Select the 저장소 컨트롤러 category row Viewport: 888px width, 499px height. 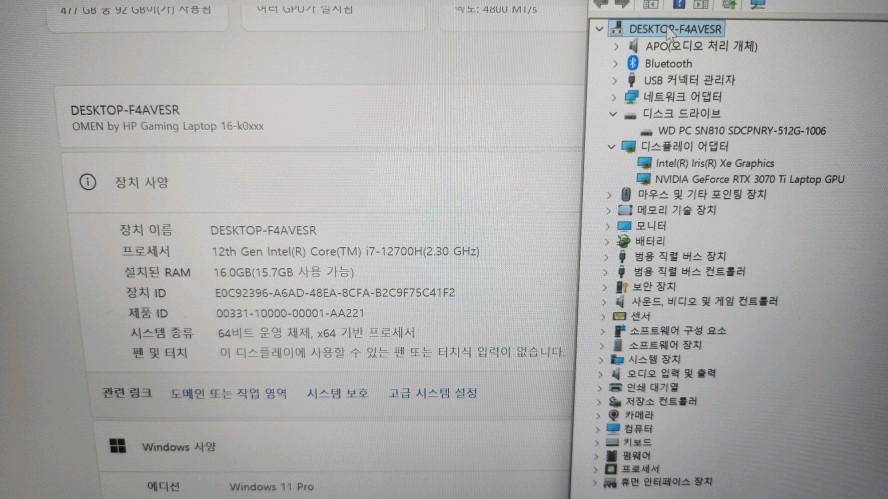point(661,402)
